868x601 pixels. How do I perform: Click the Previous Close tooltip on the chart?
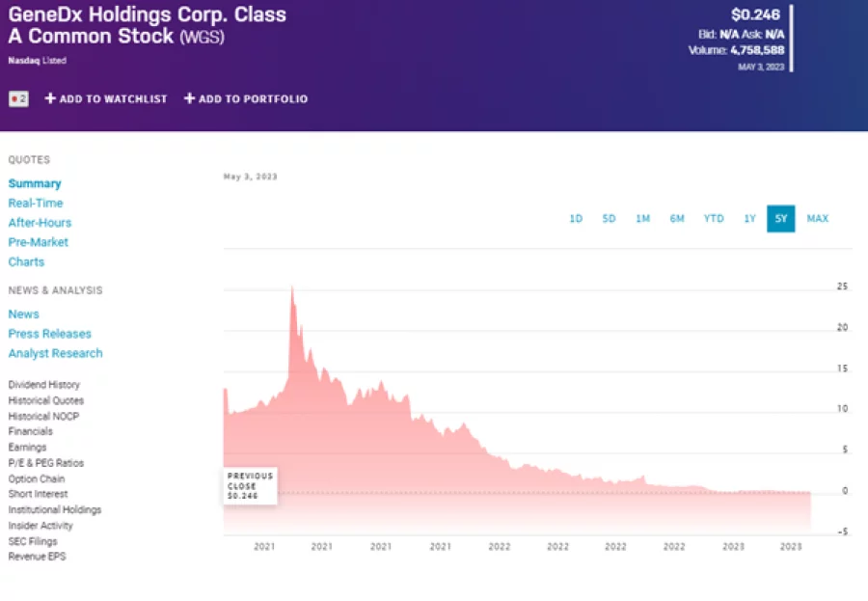(x=249, y=485)
